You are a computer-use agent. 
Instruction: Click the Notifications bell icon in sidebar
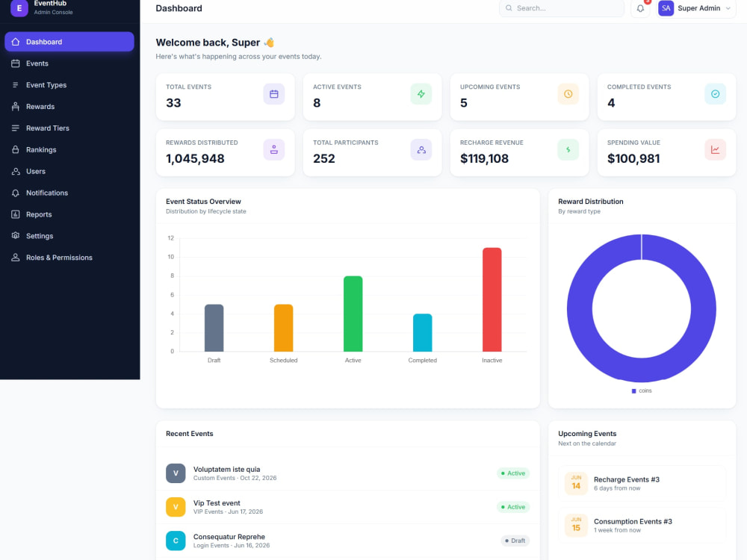click(x=16, y=193)
